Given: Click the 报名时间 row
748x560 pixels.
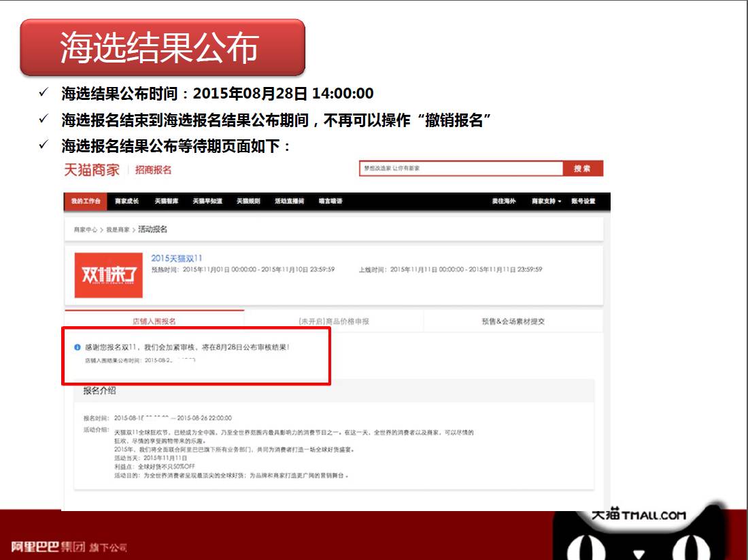Looking at the screenshot, I should point(158,418).
